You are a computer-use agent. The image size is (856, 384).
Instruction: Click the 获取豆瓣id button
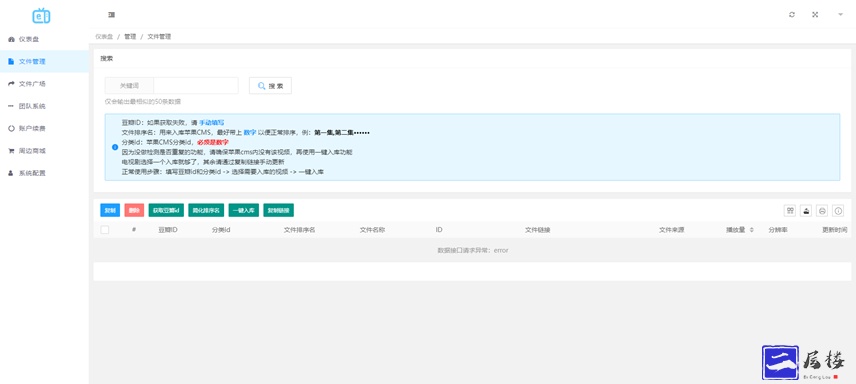pos(166,210)
